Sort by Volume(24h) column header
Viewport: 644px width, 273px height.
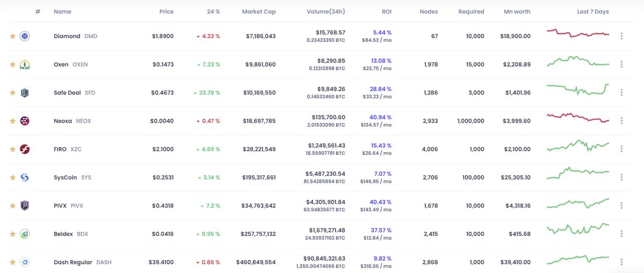(x=326, y=11)
